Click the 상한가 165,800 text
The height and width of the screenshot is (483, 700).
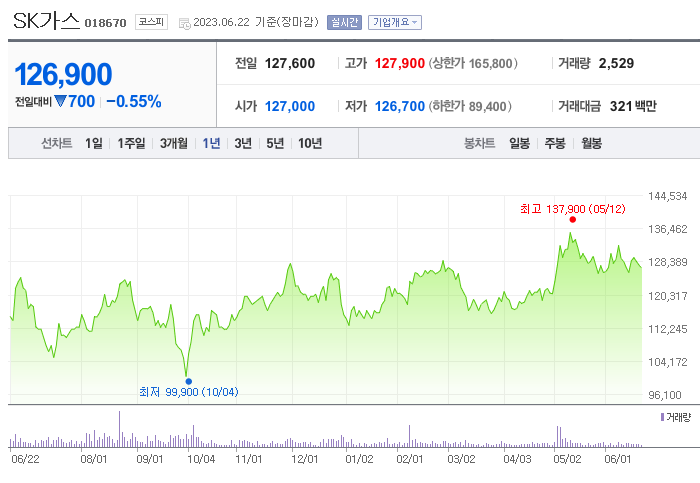[473, 63]
